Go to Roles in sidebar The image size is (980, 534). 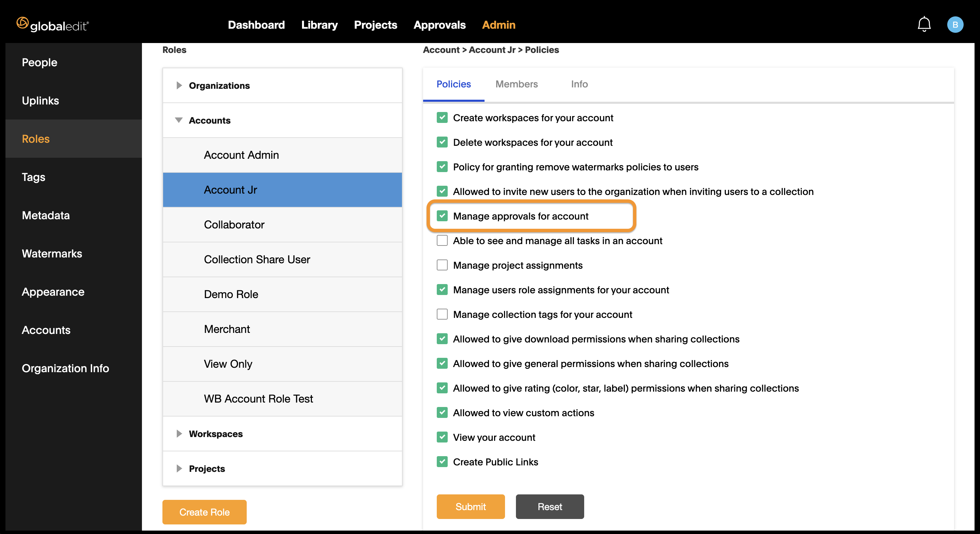click(73, 139)
